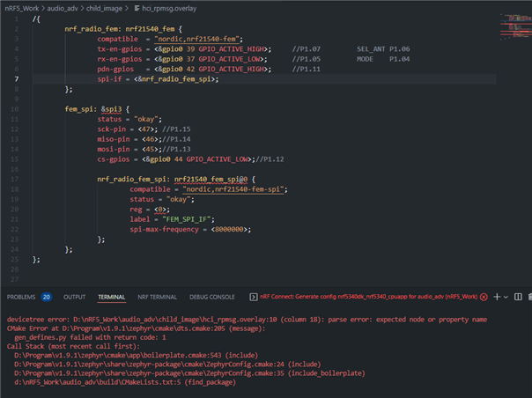Select the nRF Connect Generate config terminal task

coord(366,298)
